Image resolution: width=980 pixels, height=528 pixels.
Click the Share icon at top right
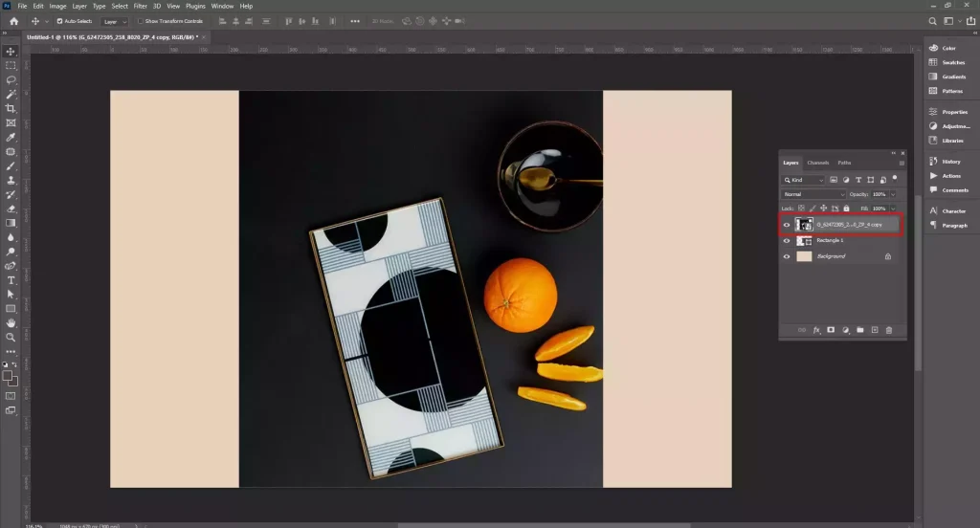(x=970, y=21)
